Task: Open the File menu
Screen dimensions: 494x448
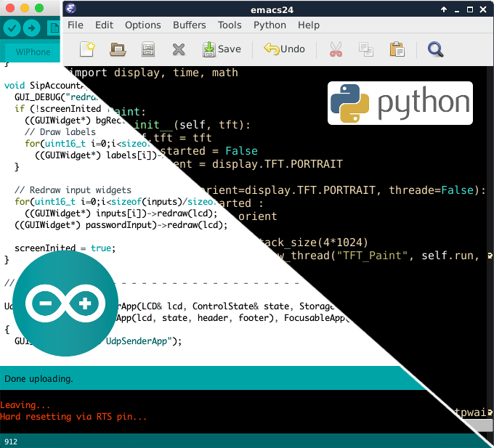Action: click(x=76, y=25)
